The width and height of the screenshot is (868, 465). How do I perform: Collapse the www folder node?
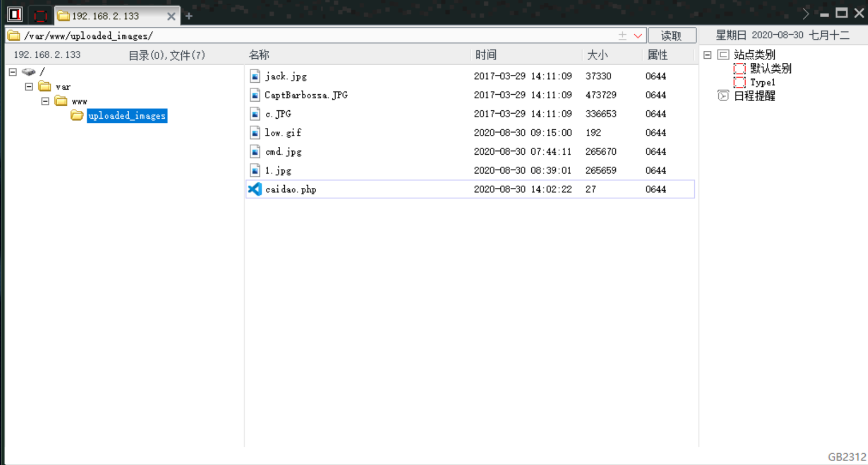coord(45,101)
